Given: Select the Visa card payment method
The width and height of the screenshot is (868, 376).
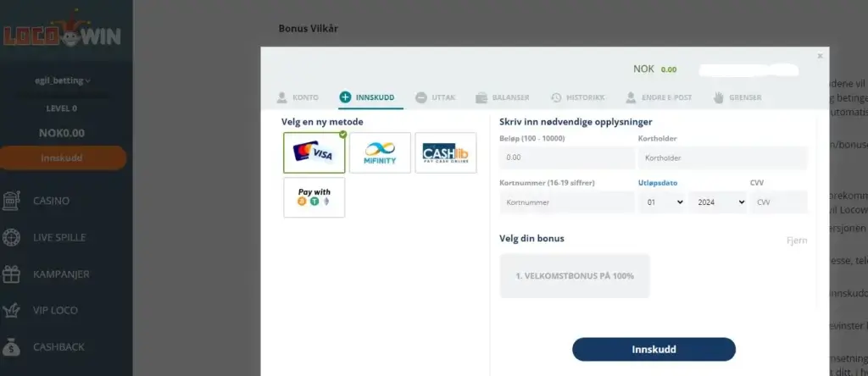Looking at the screenshot, I should click(314, 153).
